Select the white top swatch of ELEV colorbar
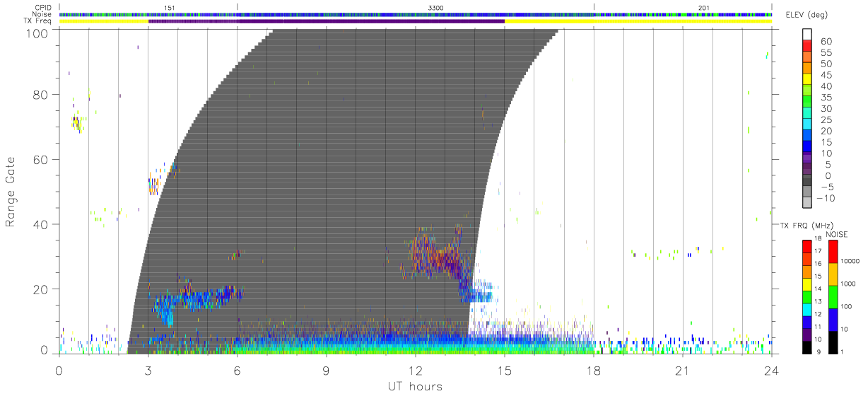Screen dimensions: 868x401 point(809,34)
